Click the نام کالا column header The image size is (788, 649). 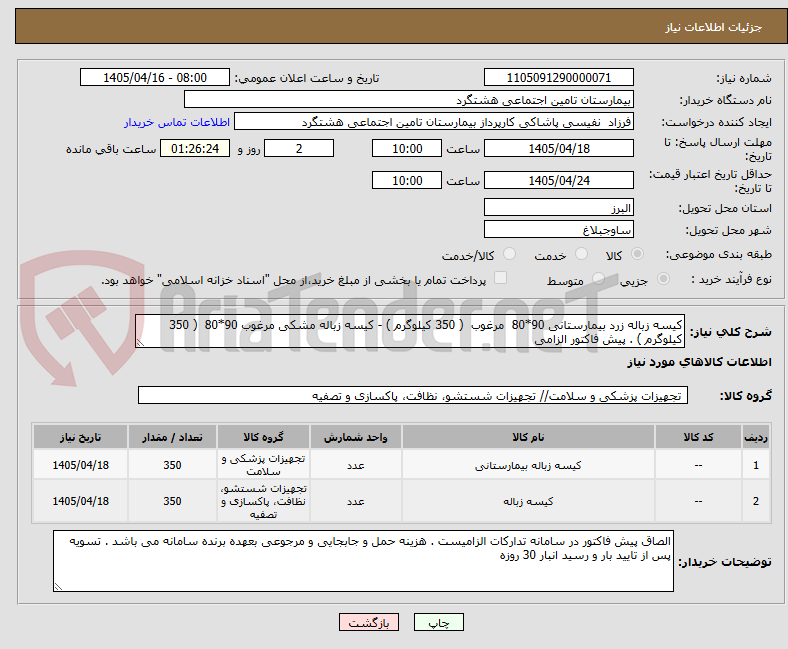click(528, 437)
